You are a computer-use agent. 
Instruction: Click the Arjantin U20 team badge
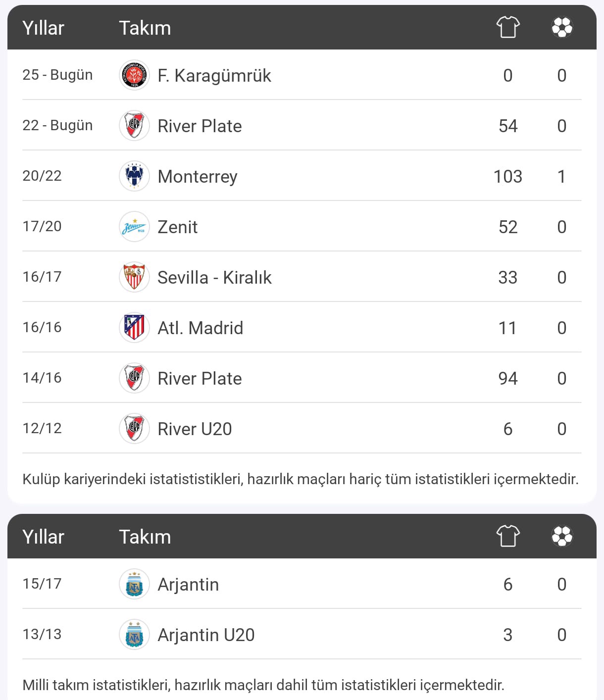(134, 635)
